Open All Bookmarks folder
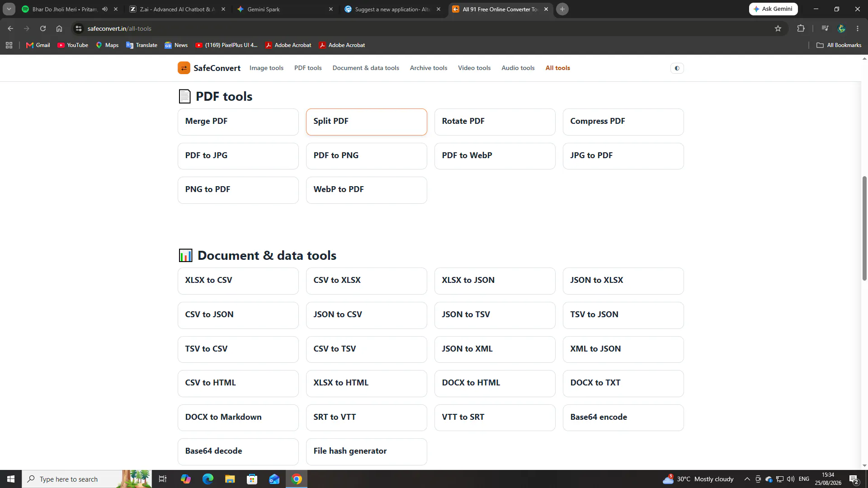The width and height of the screenshot is (868, 488). point(839,45)
